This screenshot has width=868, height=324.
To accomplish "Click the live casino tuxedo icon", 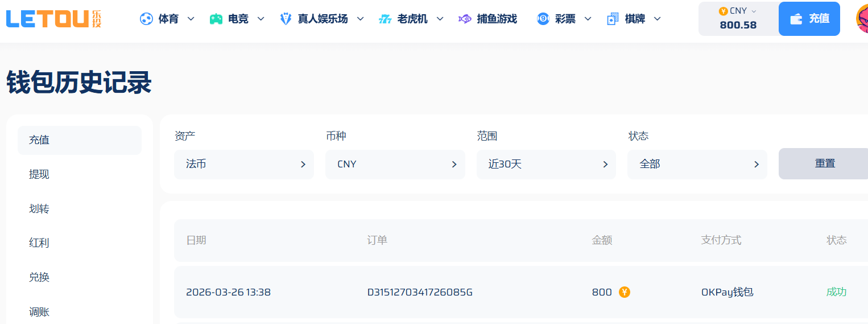I will tap(286, 19).
